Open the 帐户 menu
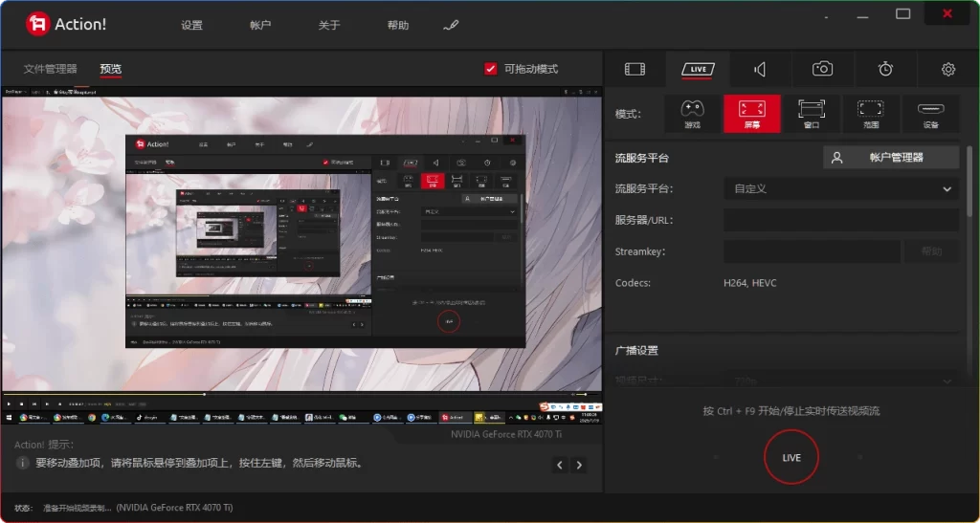 click(260, 26)
